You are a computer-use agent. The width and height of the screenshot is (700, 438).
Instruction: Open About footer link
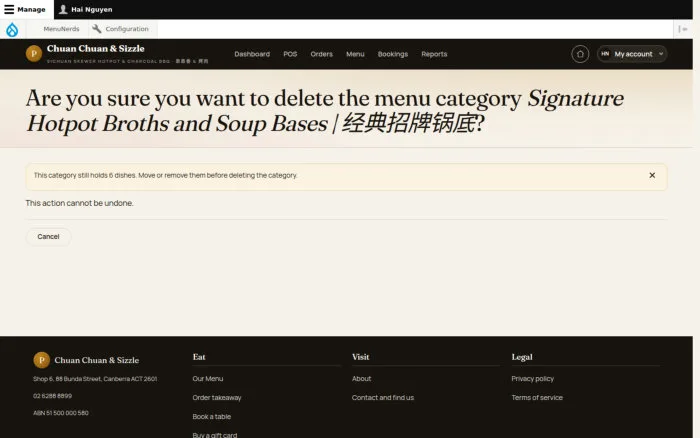click(x=362, y=379)
